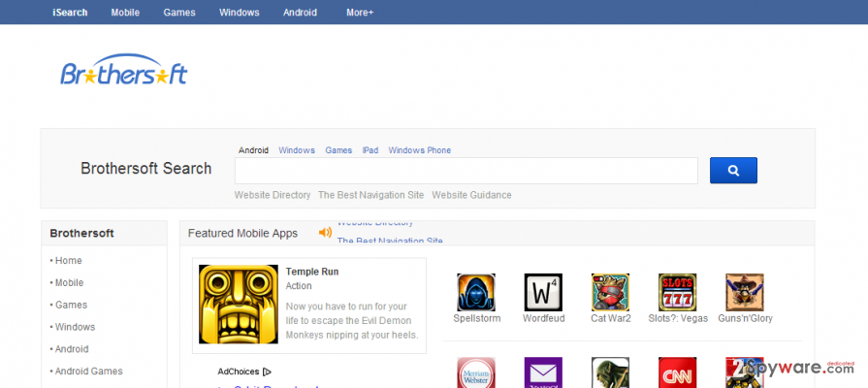
Task: Open the purple Yahoo Mail app icon
Action: pyautogui.click(x=543, y=372)
